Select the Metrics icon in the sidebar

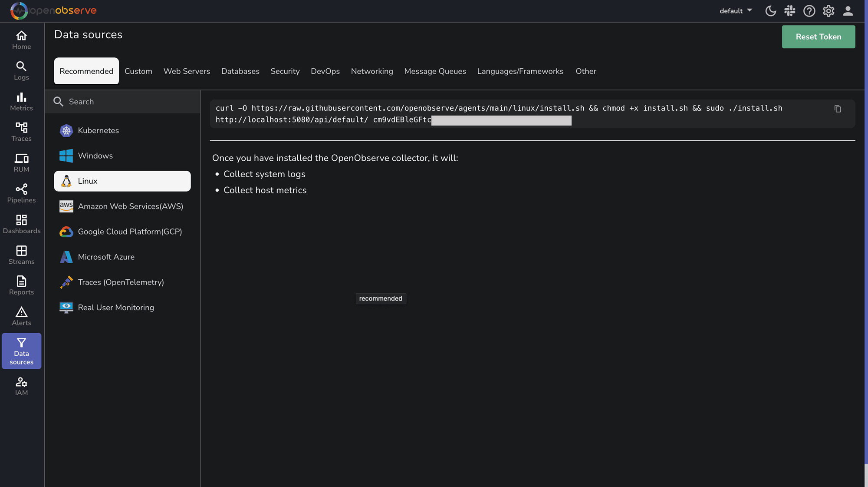tap(21, 101)
